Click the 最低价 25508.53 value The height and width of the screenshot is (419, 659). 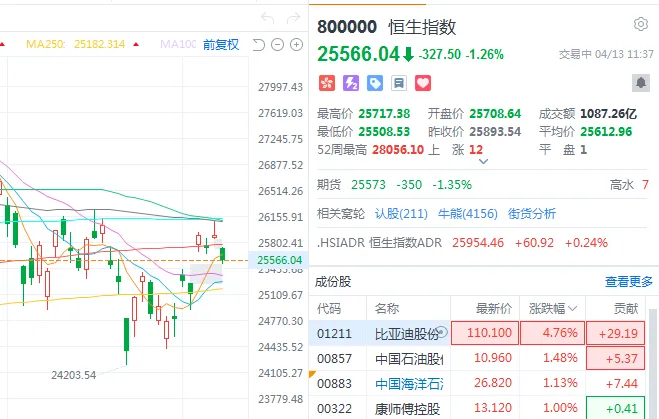[x=384, y=132]
